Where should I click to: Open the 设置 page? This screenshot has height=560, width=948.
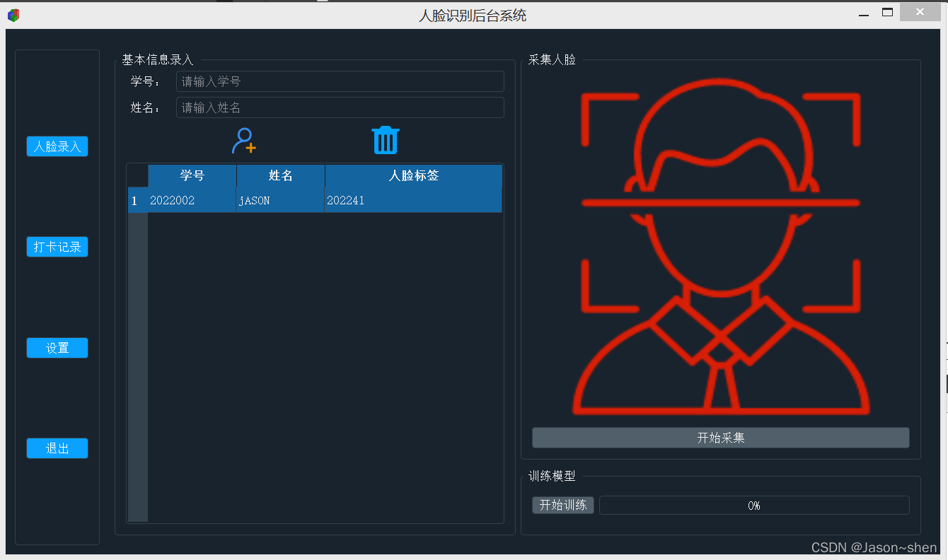[x=57, y=348]
